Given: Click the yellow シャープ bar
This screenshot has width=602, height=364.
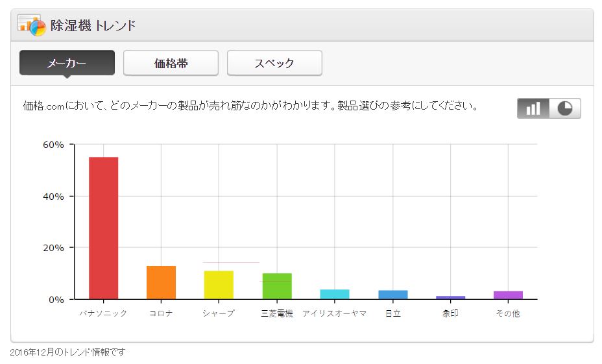Looking at the screenshot, I should 219,285.
